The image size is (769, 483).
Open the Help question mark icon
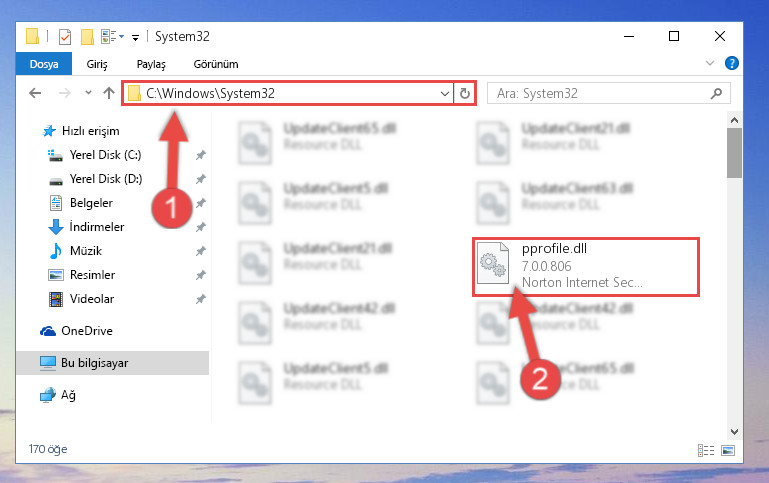tap(731, 63)
